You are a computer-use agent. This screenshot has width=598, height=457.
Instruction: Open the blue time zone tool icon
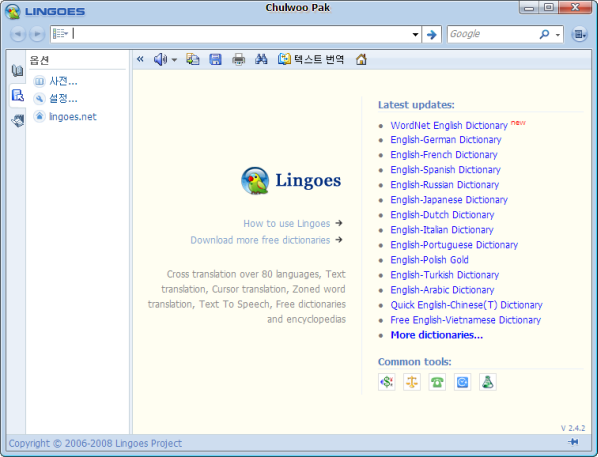tap(462, 382)
